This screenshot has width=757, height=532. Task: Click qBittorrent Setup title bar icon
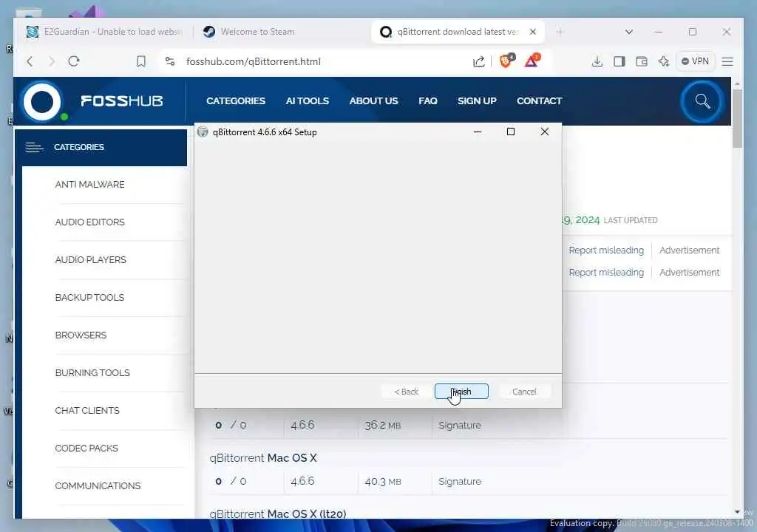(x=203, y=132)
